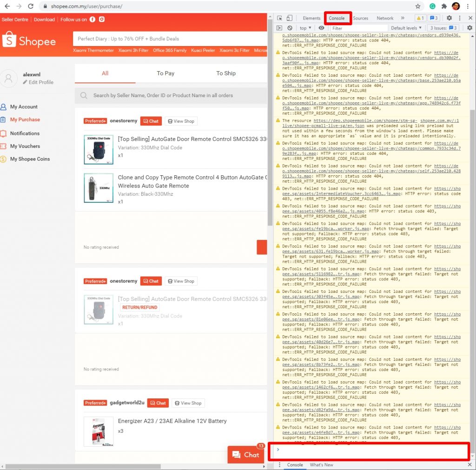Screen dimensions: 476x470
Task: Open Shopee's Facebook icon link
Action: click(x=93, y=20)
